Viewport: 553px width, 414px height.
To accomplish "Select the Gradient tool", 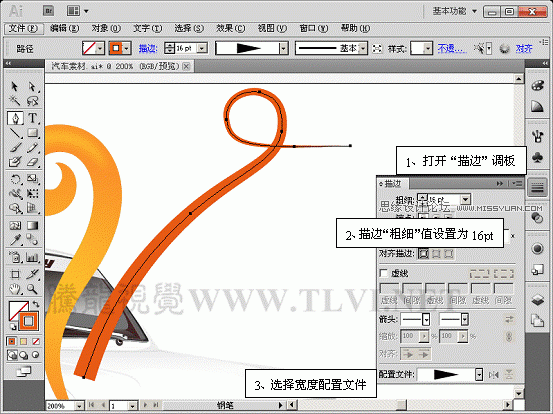I will pos(32,225).
